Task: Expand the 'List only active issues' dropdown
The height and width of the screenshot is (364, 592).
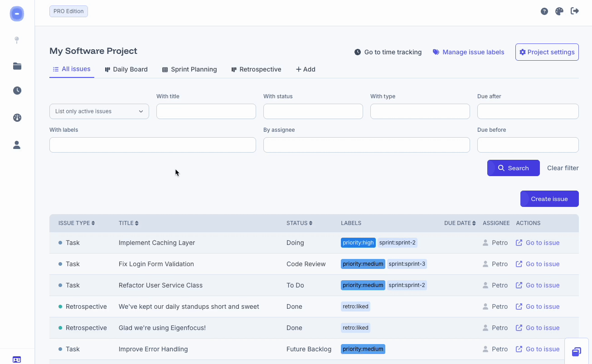Action: click(x=99, y=111)
